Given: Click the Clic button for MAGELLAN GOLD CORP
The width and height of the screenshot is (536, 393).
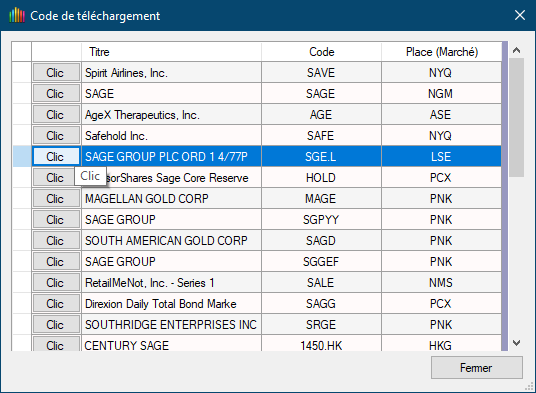Looking at the screenshot, I should tap(56, 199).
